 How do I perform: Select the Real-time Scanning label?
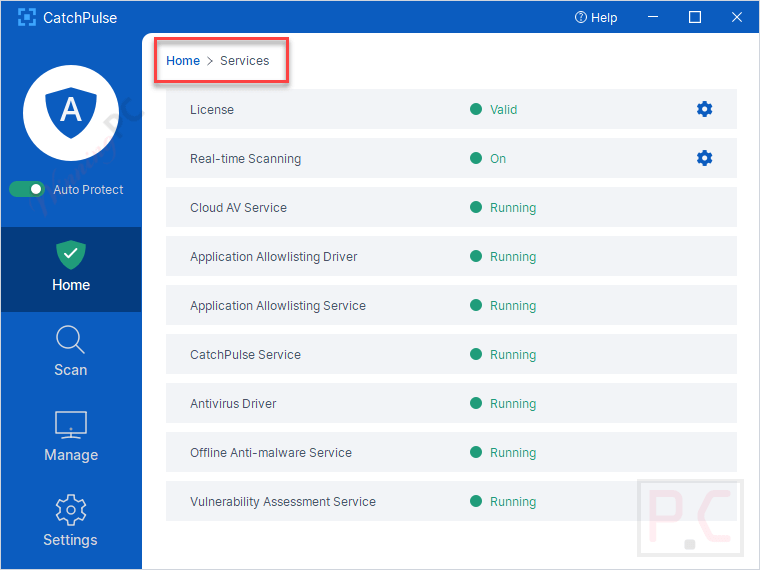tap(245, 159)
